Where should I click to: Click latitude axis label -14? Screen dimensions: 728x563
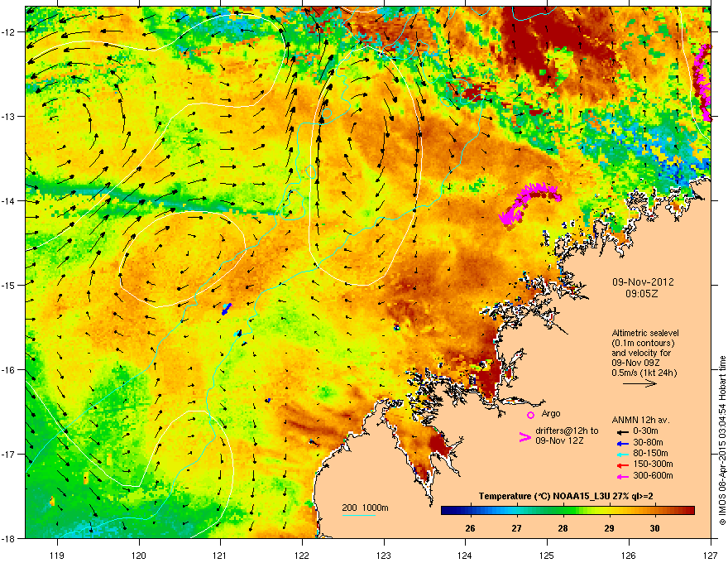[x=9, y=200]
